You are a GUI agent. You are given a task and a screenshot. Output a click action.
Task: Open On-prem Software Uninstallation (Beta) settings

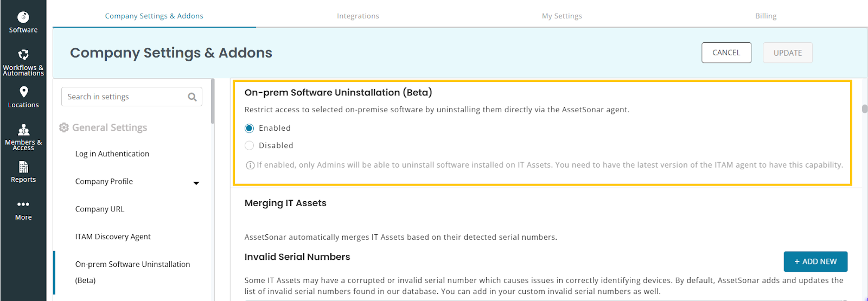[133, 272]
